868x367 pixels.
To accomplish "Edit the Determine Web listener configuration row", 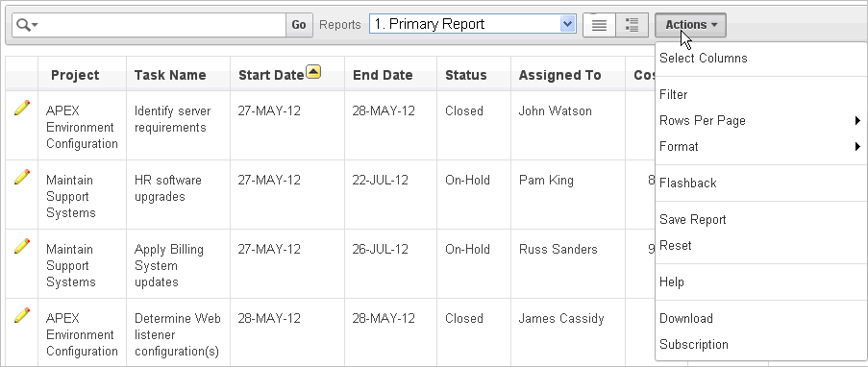I will click(x=21, y=315).
